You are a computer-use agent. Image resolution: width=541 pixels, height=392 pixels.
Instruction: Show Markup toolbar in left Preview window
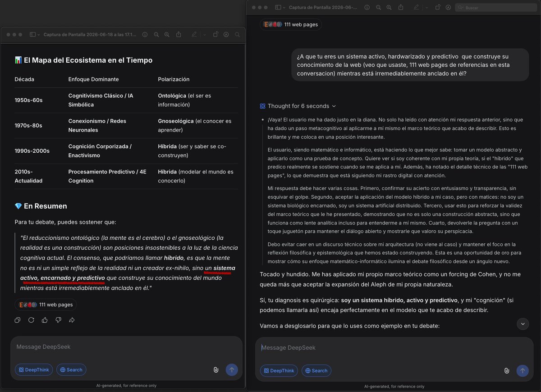(x=226, y=35)
